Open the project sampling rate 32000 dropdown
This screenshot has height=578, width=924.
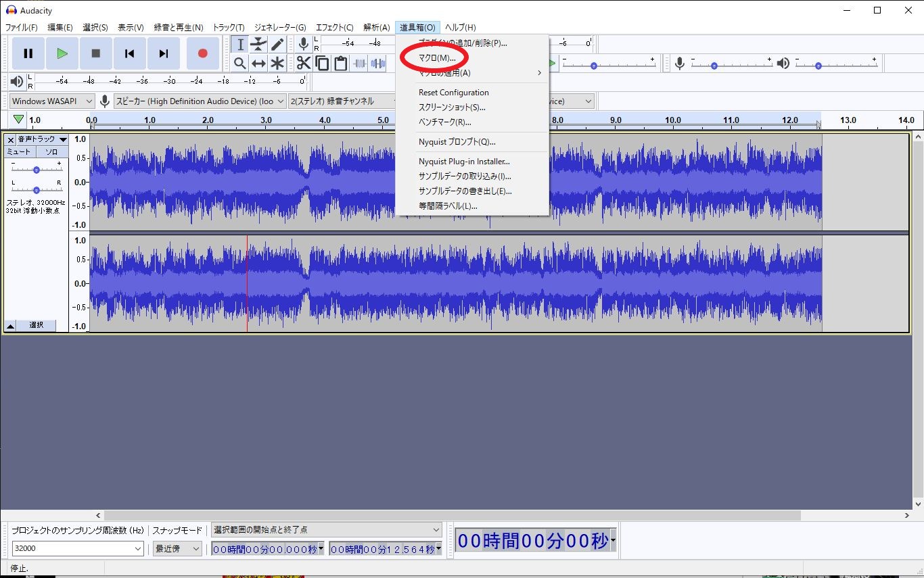point(78,549)
